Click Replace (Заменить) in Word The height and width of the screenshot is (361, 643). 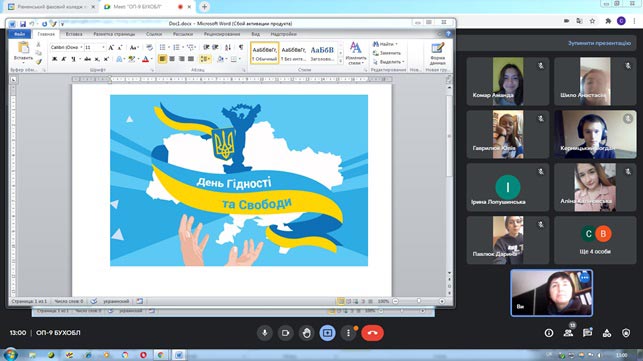[x=386, y=53]
